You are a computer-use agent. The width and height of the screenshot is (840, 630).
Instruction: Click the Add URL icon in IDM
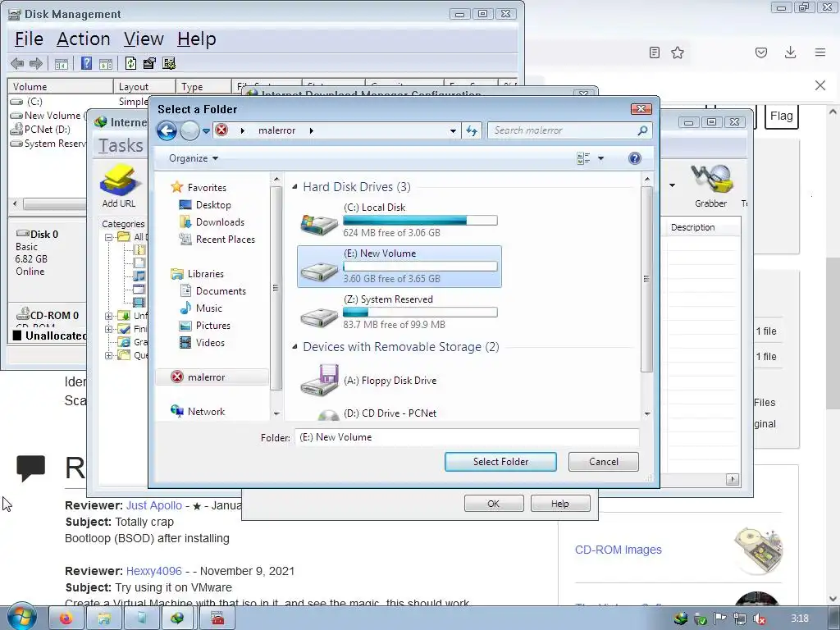[x=119, y=186]
